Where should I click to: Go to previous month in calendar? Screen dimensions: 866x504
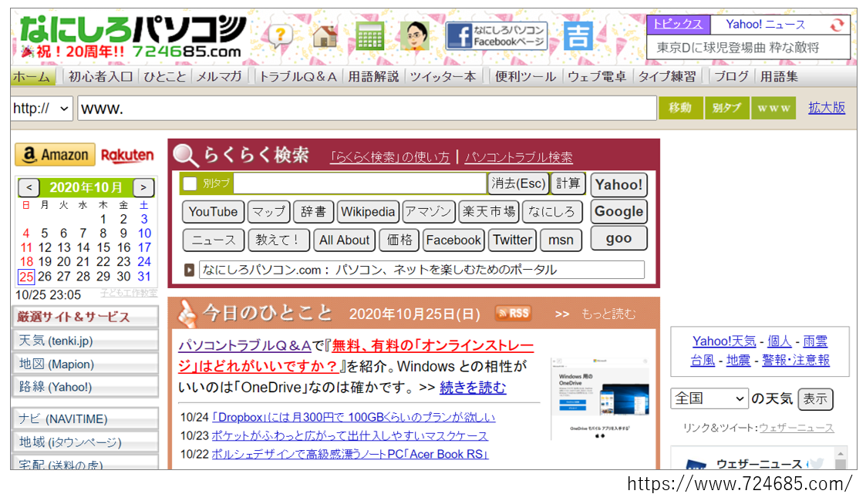point(28,187)
